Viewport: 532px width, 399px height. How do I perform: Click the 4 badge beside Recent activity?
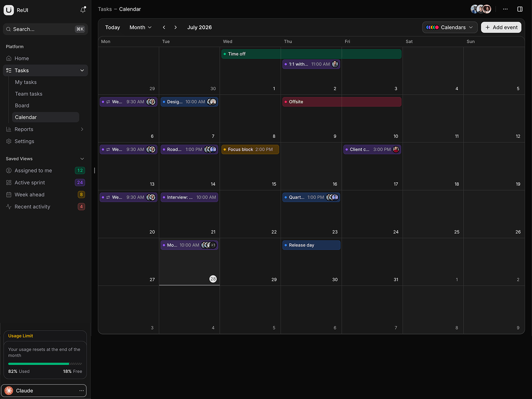(x=81, y=207)
